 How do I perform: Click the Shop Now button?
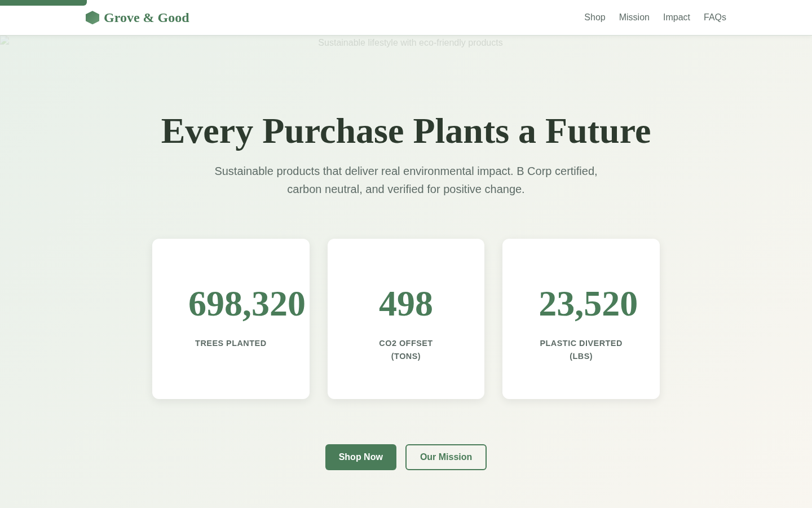(x=361, y=457)
